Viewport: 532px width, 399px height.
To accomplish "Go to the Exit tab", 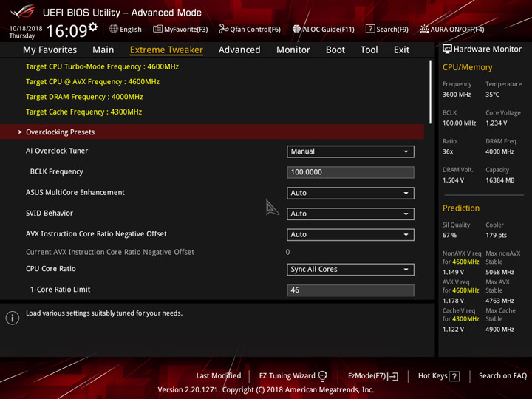I will [x=401, y=50].
